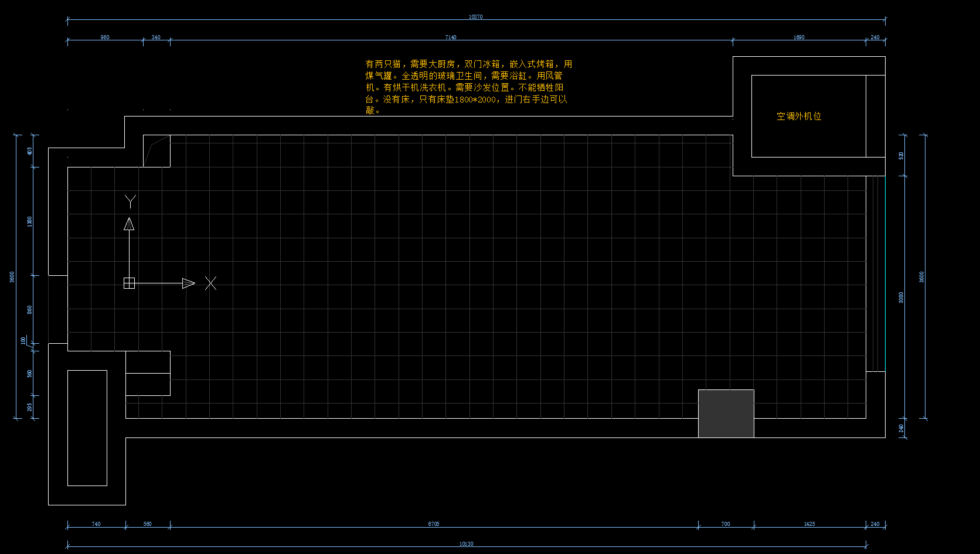The image size is (980, 554).
Task: Select the 560 vertical dimension above 295
Action: click(30, 374)
